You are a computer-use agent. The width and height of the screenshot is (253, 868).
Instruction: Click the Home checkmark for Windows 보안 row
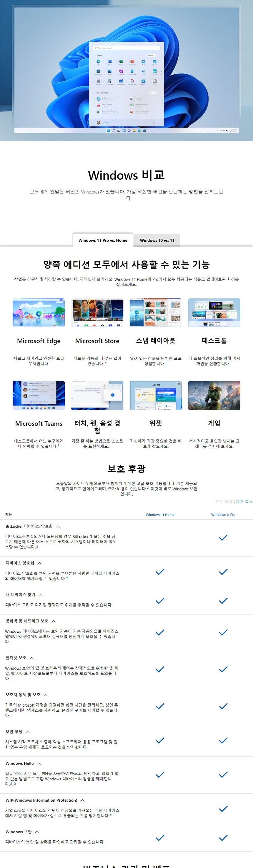(x=160, y=837)
